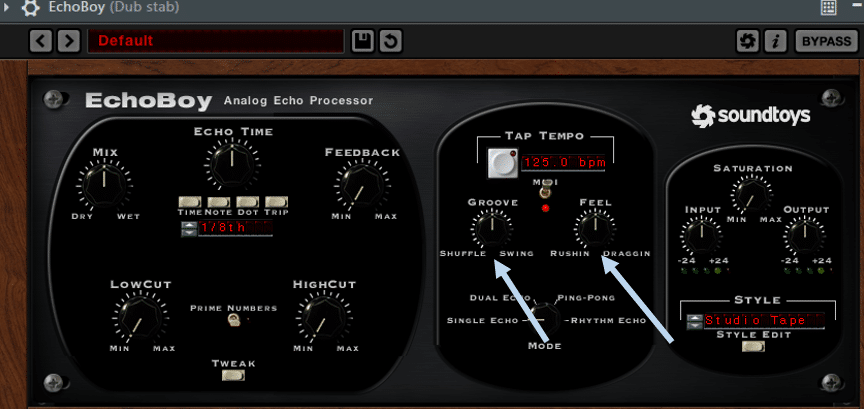Click the Groove shuffle/swing knob
This screenshot has height=409, width=864.
[x=492, y=228]
